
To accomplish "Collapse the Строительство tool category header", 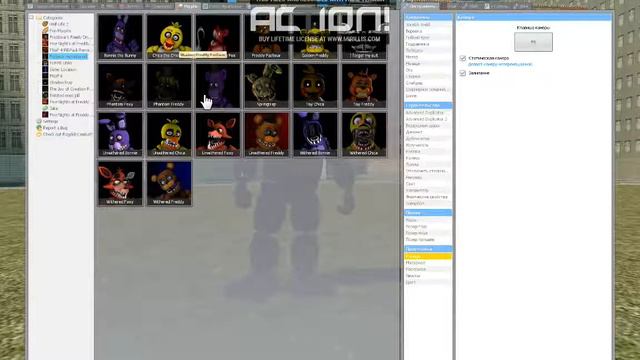I will coord(428,105).
